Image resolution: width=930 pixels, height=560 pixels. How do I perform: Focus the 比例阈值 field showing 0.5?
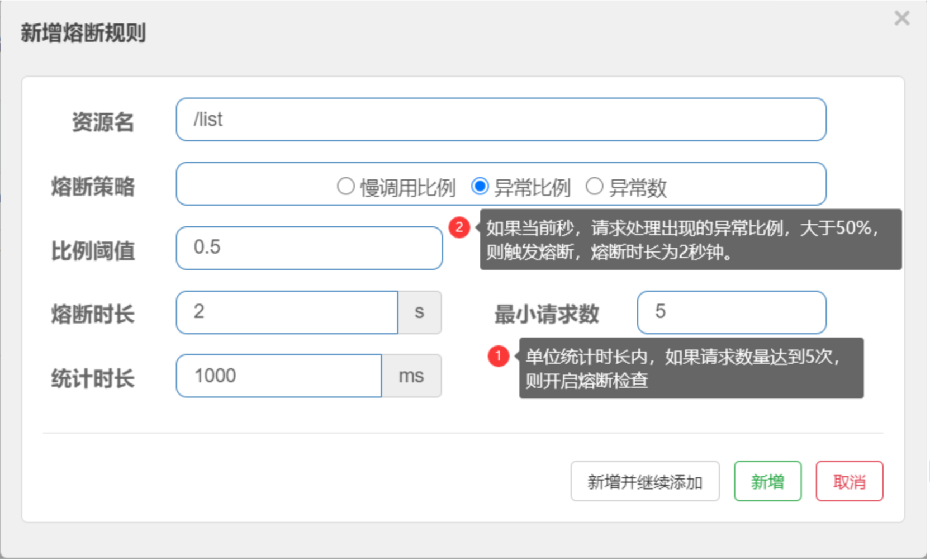[309, 248]
